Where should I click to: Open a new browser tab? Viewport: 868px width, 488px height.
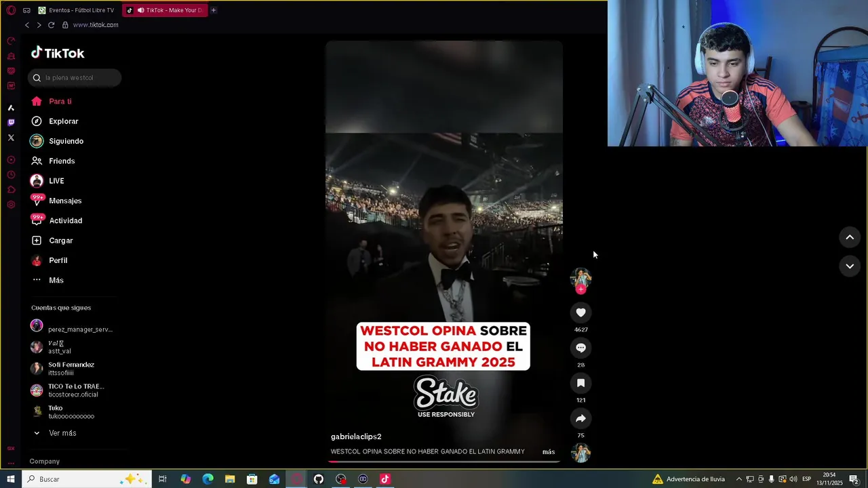(213, 10)
